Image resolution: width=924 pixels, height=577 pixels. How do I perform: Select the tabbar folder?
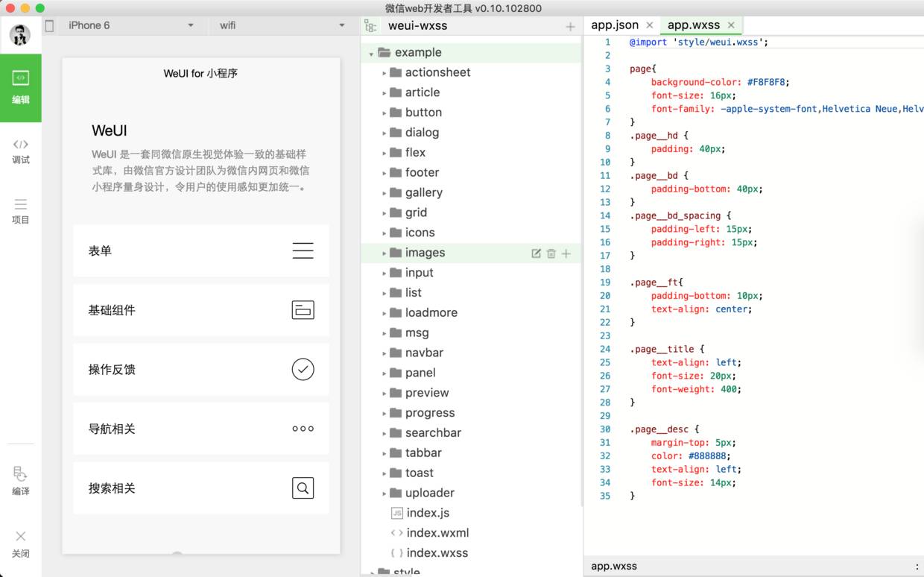tap(471, 453)
